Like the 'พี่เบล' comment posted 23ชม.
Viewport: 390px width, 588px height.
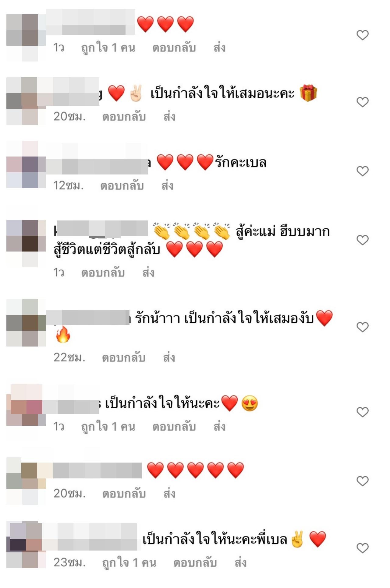[x=363, y=548]
